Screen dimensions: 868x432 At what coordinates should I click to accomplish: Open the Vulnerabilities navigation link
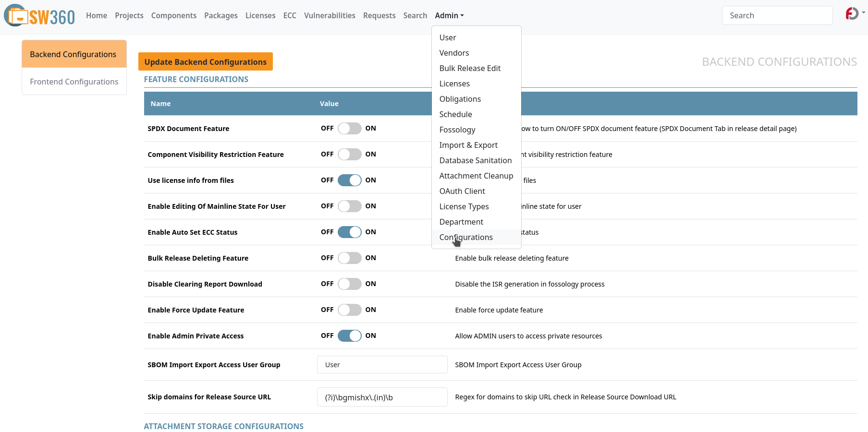tap(330, 15)
